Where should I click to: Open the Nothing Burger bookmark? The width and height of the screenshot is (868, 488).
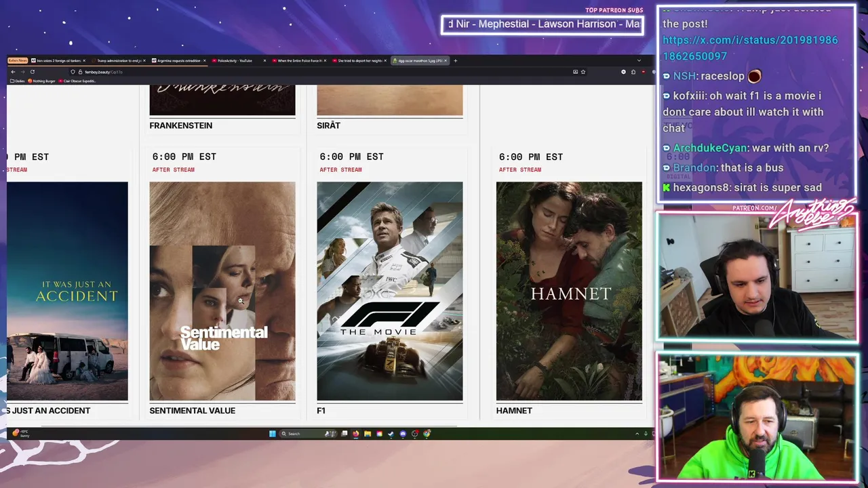click(x=42, y=81)
